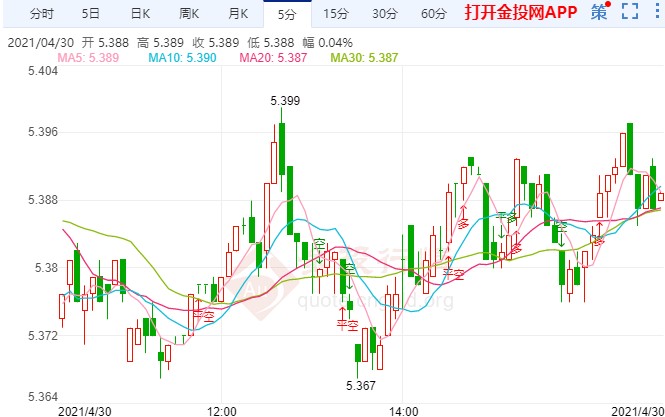Click the last candlestick at the chart's right edge
The width and height of the screenshot is (665, 417).
click(661, 197)
